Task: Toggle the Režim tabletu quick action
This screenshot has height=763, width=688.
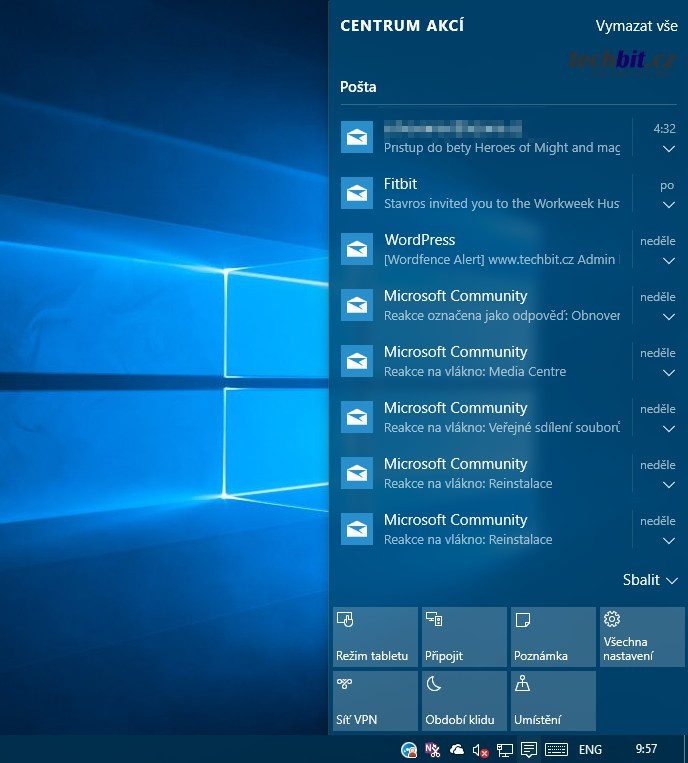Action: click(375, 637)
